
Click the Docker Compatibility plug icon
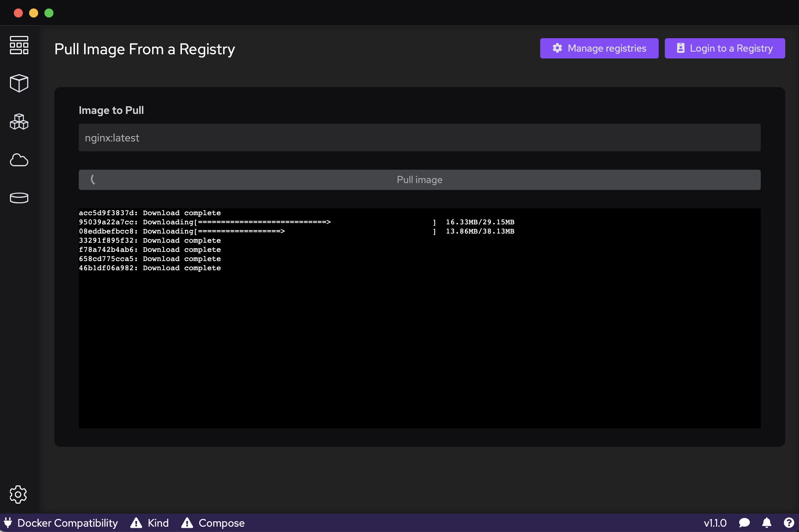click(x=8, y=523)
